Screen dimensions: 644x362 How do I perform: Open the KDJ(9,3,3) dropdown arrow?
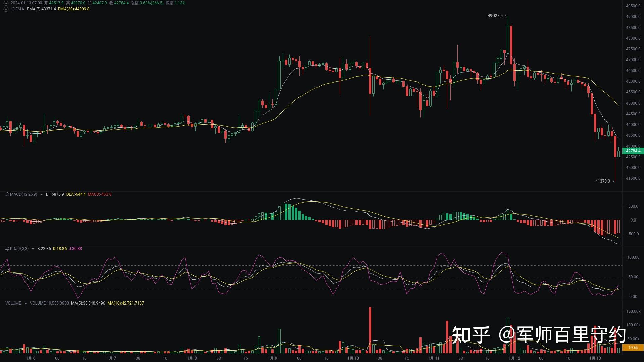33,249
